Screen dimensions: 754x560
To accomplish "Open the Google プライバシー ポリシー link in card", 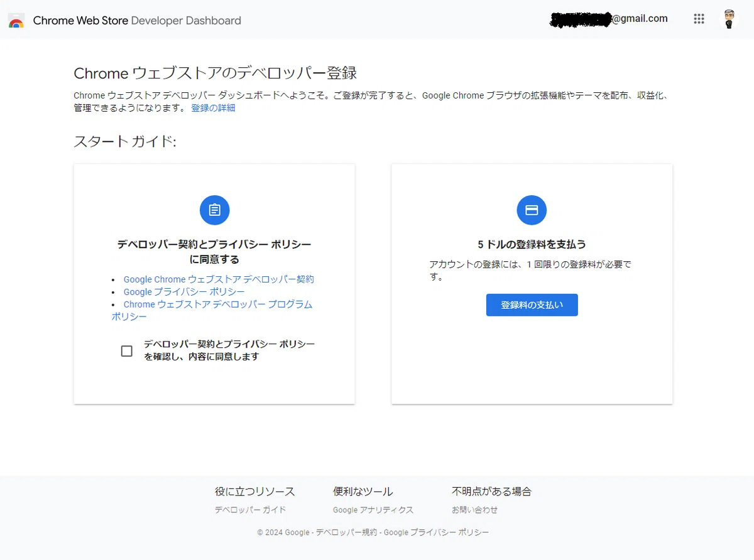I will pyautogui.click(x=184, y=292).
